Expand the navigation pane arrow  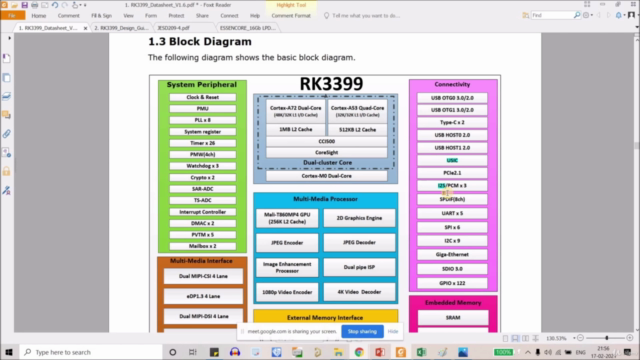coord(9,38)
